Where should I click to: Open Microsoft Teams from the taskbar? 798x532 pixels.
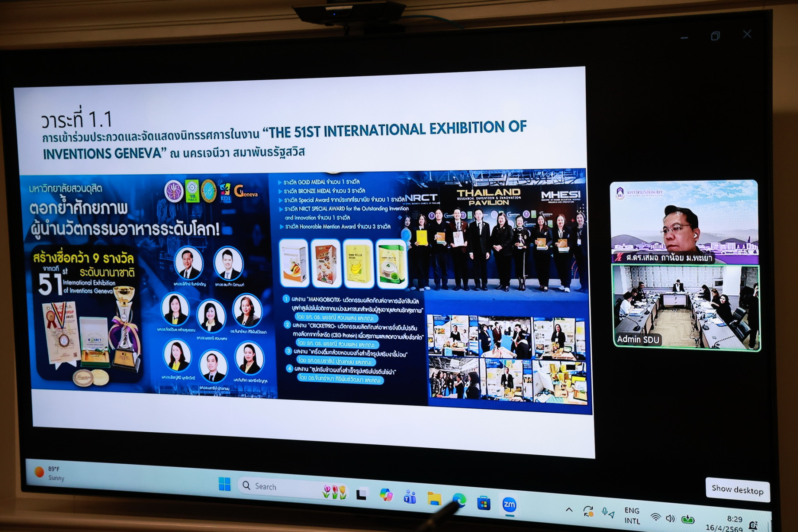pyautogui.click(x=410, y=497)
